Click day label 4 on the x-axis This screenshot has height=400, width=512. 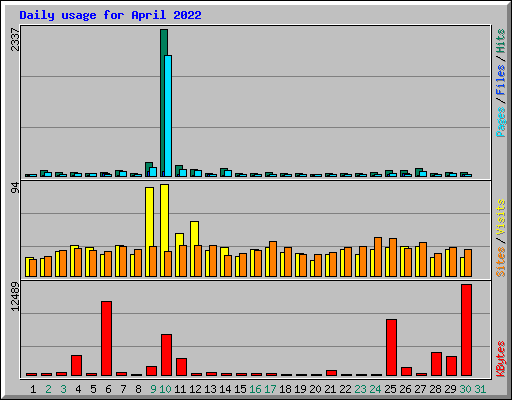(x=78, y=389)
